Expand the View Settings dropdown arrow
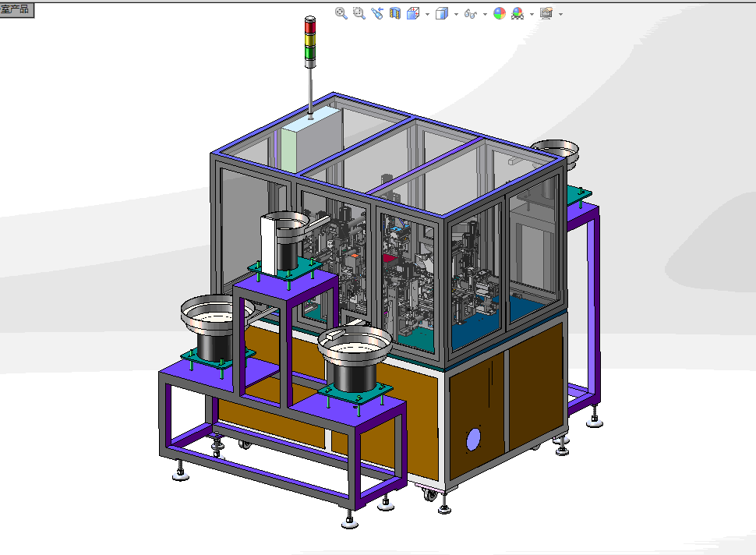This screenshot has width=756, height=555. (560, 15)
